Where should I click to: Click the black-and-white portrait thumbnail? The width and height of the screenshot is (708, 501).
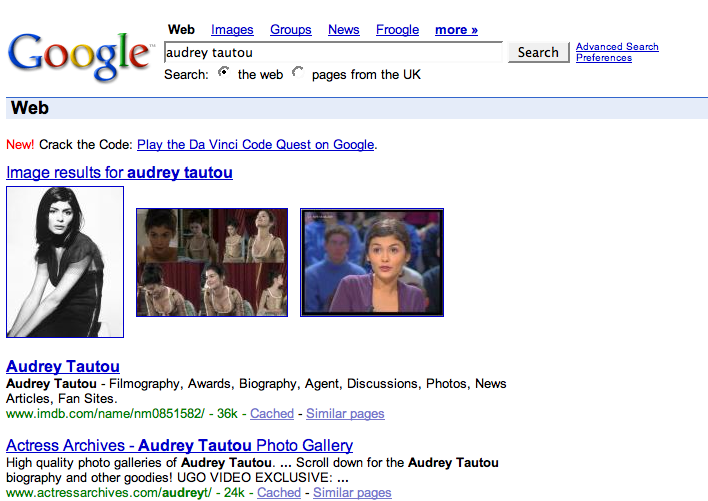65,262
